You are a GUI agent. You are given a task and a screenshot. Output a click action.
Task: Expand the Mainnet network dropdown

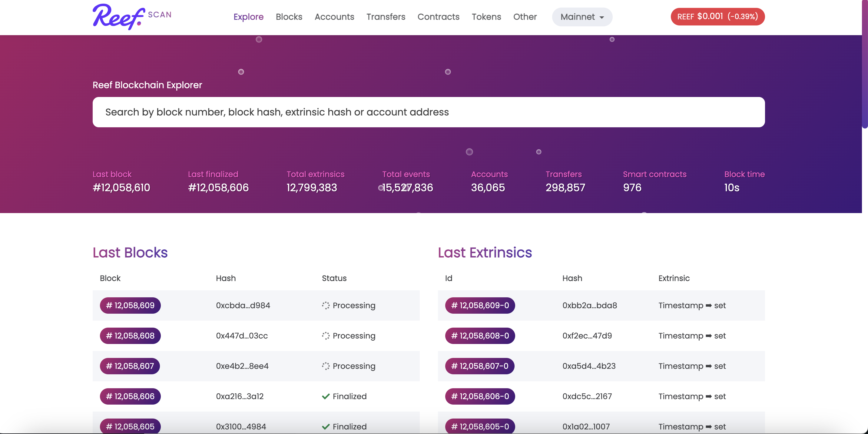(582, 17)
